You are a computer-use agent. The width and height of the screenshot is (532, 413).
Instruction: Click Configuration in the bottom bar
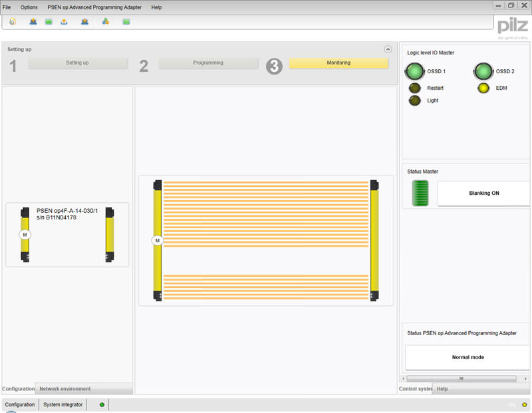coord(20,404)
